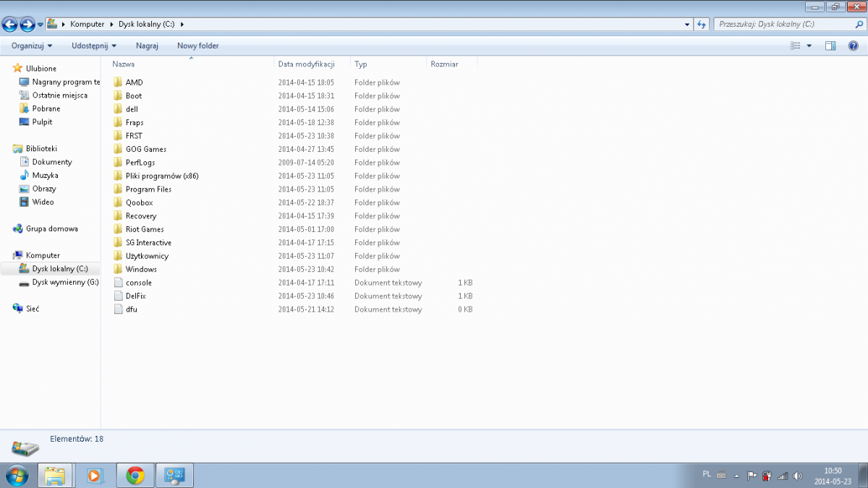Image resolution: width=868 pixels, height=488 pixels.
Task: Open address bar history dropdown arrow
Action: click(x=687, y=24)
